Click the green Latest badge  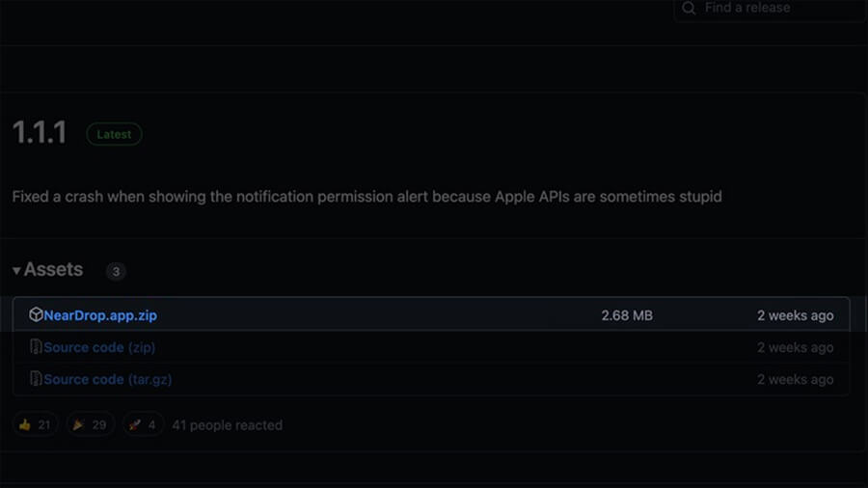point(114,134)
